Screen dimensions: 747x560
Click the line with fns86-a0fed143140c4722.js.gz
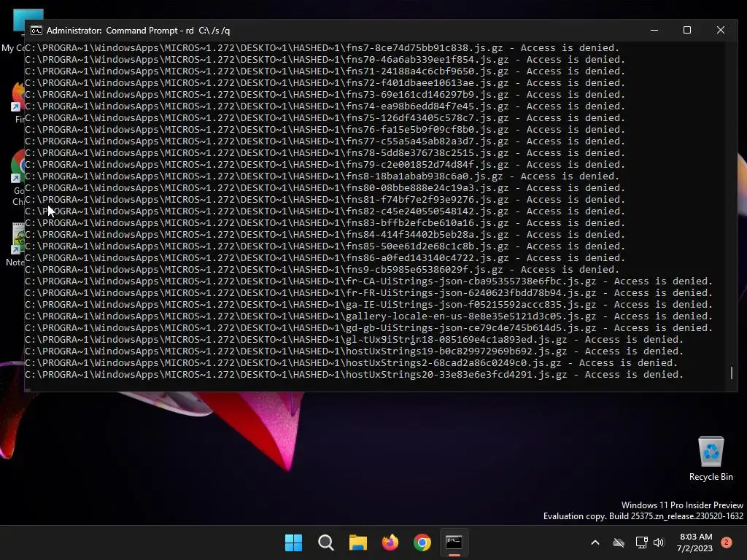click(x=325, y=258)
